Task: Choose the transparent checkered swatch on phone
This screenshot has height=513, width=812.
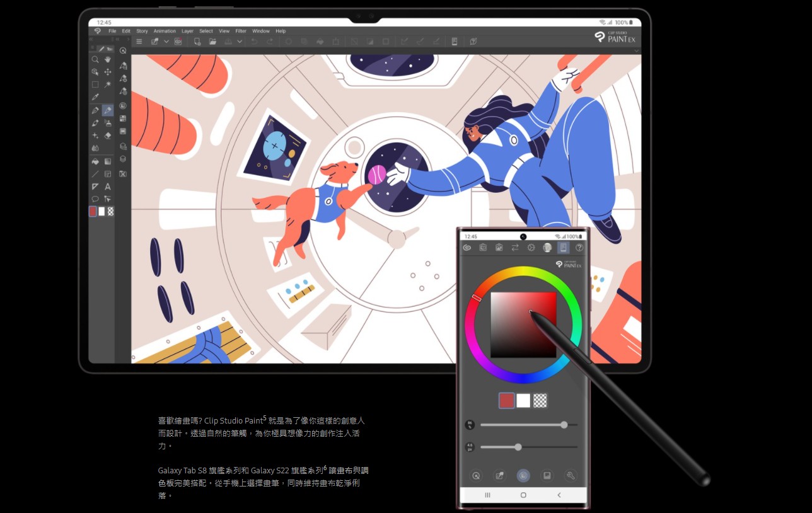Action: coord(540,400)
